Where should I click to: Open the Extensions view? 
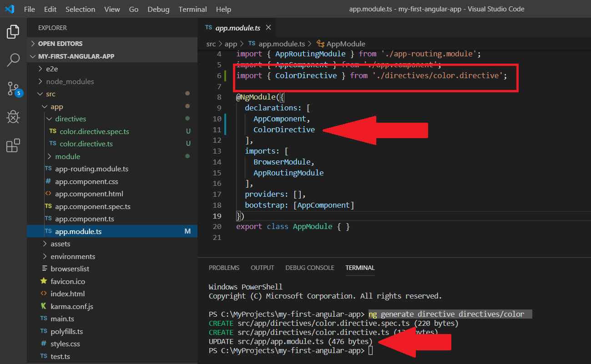[12, 145]
